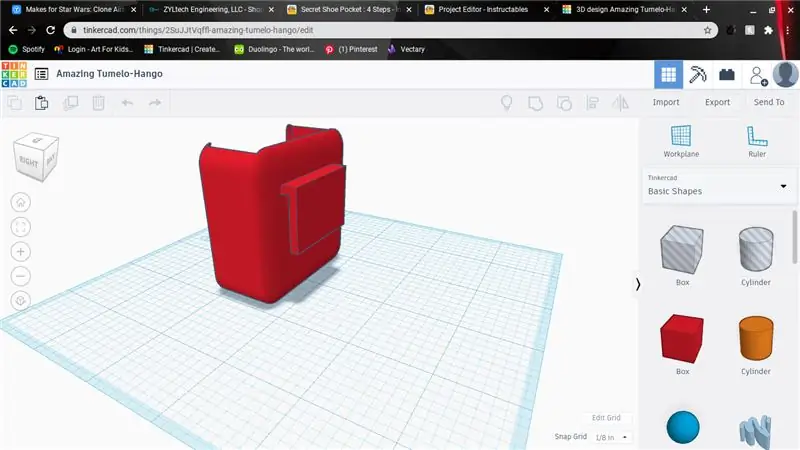Click browser Back arrow
The width and height of the screenshot is (800, 450).
pyautogui.click(x=13, y=30)
